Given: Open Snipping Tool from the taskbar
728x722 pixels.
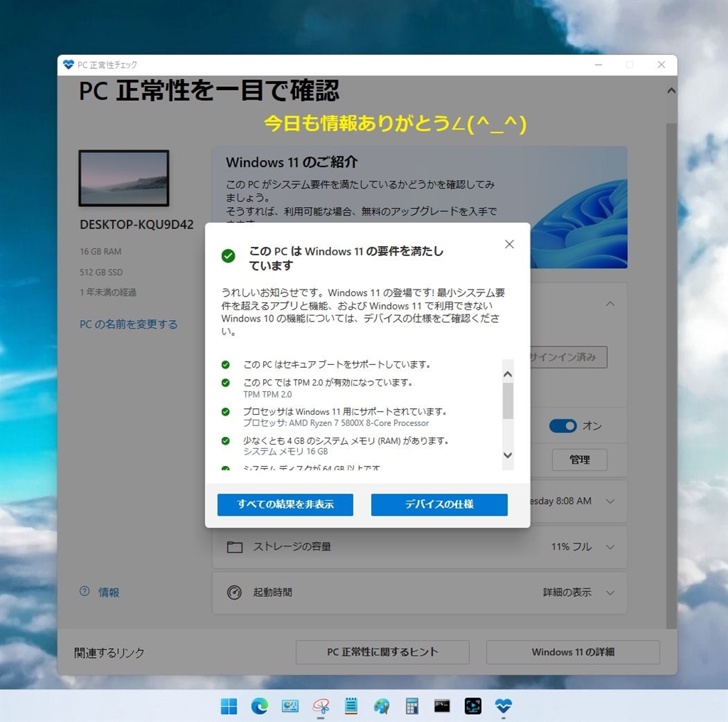Looking at the screenshot, I should click(x=321, y=706).
